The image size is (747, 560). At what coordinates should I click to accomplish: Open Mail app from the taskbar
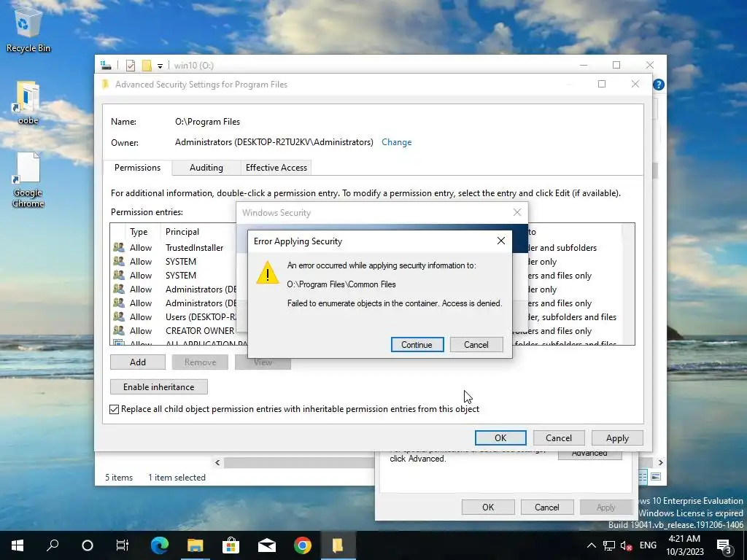267,545
